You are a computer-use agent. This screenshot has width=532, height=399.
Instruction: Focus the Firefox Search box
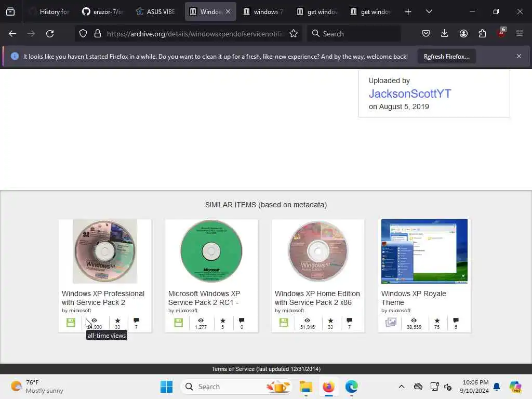pos(354,34)
